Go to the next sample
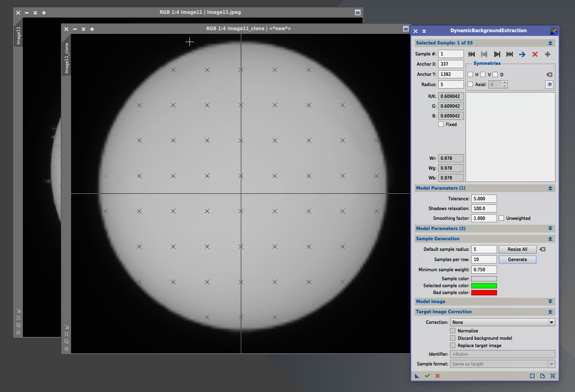The width and height of the screenshot is (575, 392). pos(497,54)
